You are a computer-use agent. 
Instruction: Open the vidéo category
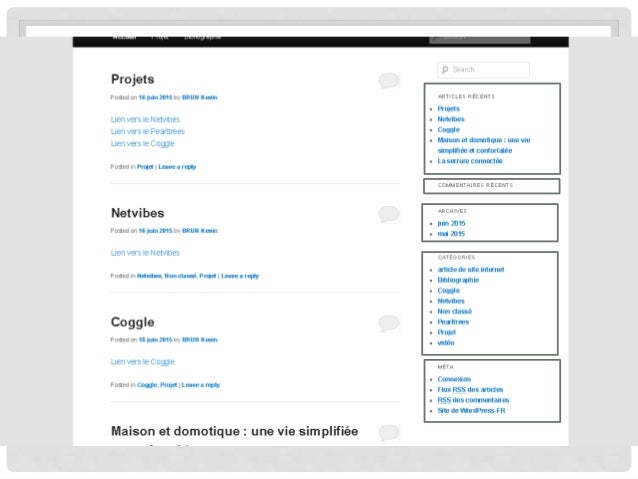[446, 343]
